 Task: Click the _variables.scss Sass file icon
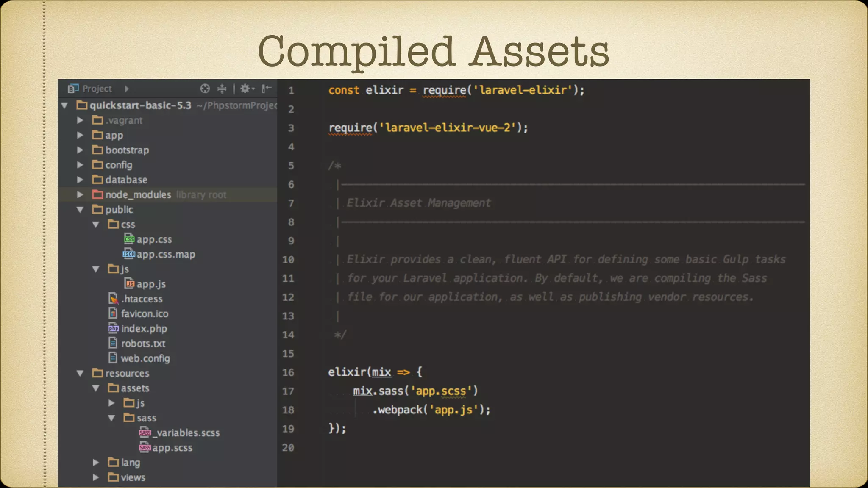(145, 433)
